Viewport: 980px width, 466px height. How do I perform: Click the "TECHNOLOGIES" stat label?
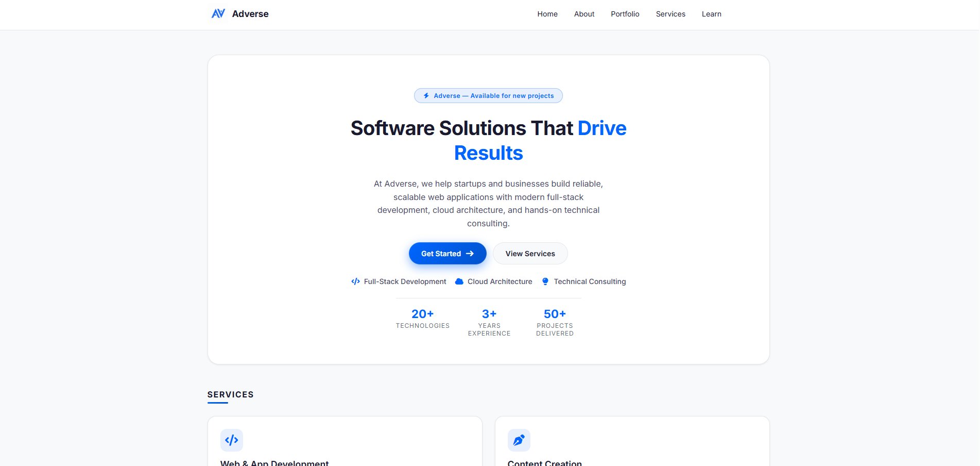(x=423, y=326)
